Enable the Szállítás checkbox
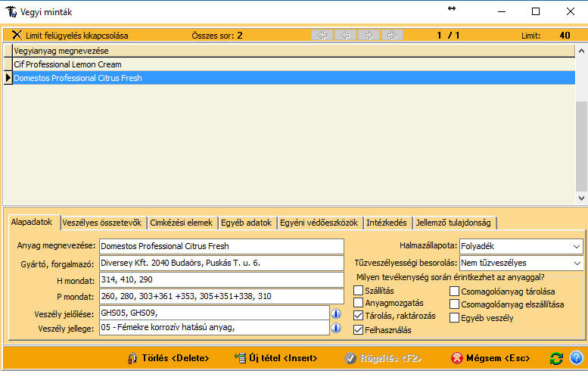This screenshot has height=371, width=588. coord(358,290)
